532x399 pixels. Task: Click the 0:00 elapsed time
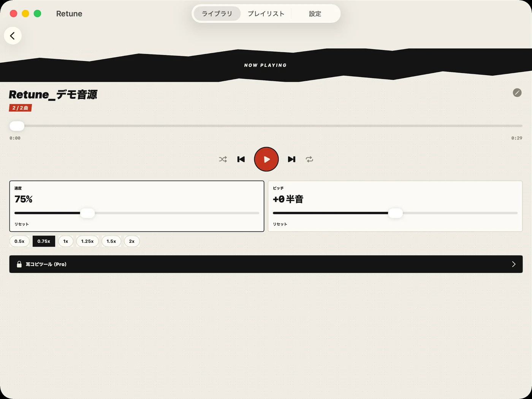tap(15, 138)
